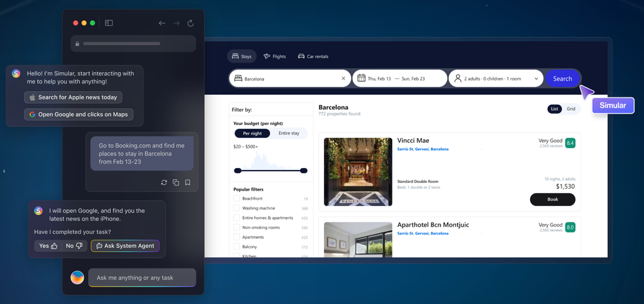Click the retry icon under the Booking.com message
Viewport: 644px width, 304px height.
tap(164, 182)
